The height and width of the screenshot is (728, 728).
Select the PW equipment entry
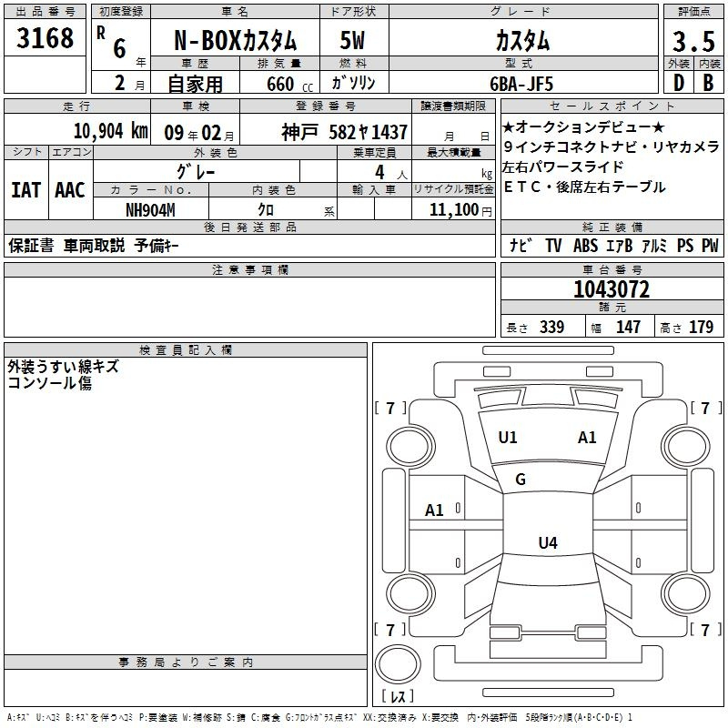[x=710, y=245]
